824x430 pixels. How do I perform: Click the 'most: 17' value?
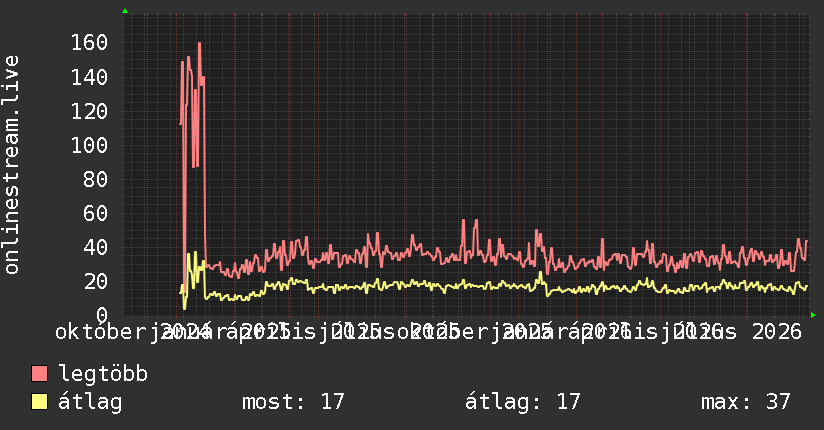293,402
